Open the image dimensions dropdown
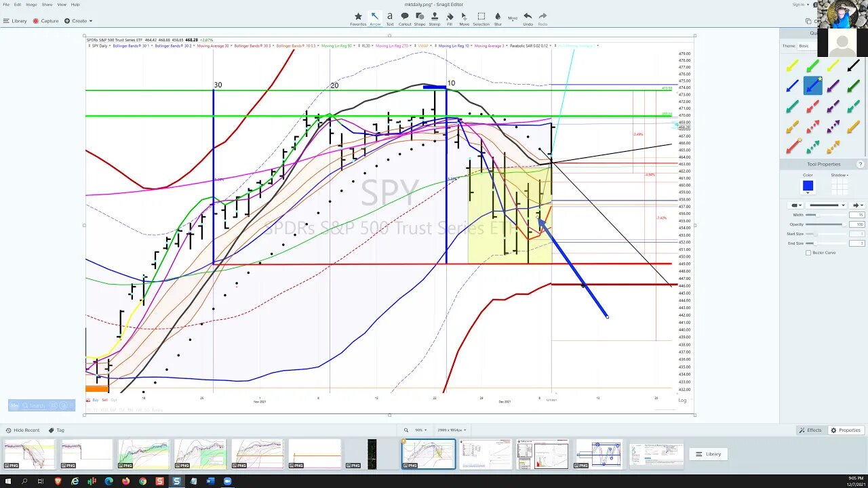868x488 pixels. tap(452, 430)
